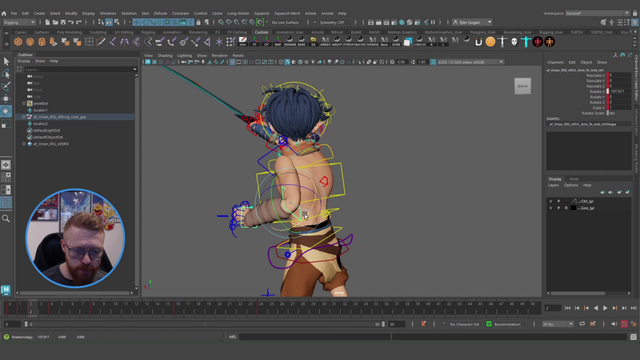
Task: Click the Search magnifier in the left sidebar
Action: coord(6,219)
